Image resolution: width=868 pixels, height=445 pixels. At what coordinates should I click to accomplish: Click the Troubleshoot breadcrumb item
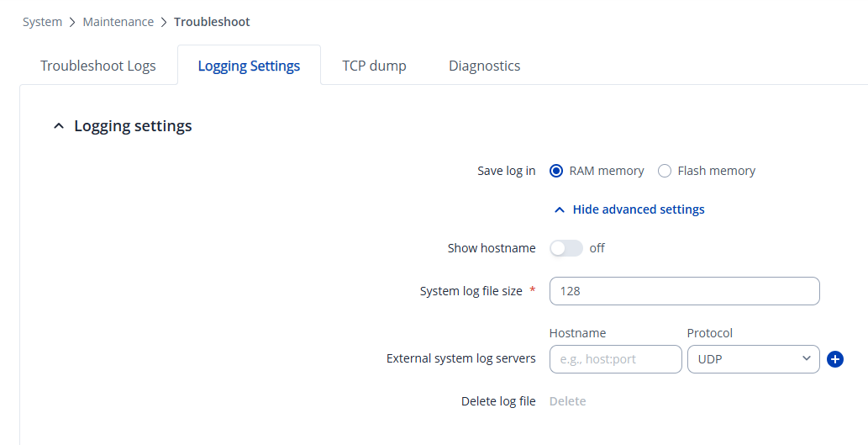pyautogui.click(x=212, y=22)
